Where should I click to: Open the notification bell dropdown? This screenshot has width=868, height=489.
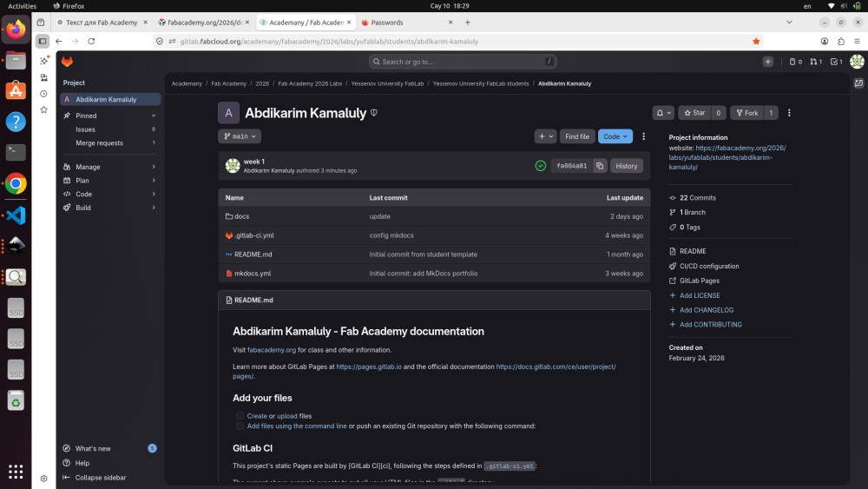pos(663,113)
